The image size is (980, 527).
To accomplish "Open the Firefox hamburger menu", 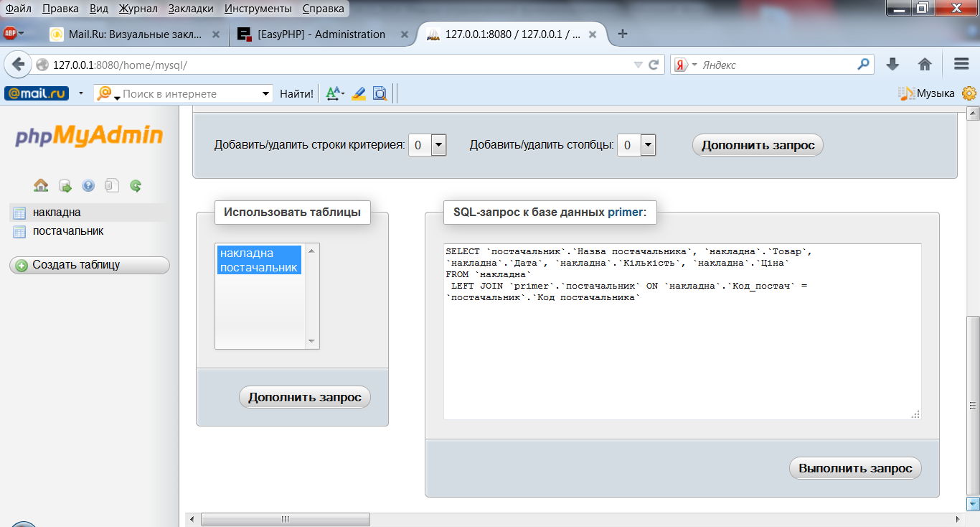I will click(961, 65).
